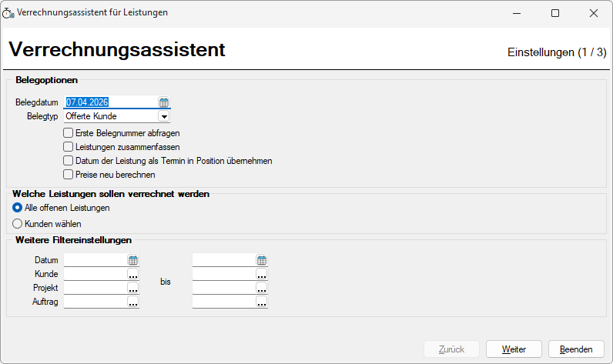Click the Beenden button
The height and width of the screenshot is (364, 613).
point(575,349)
